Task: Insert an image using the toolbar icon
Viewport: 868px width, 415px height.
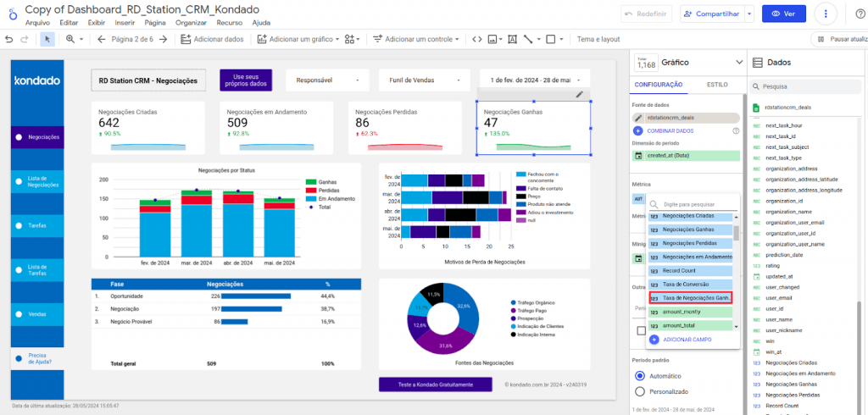Action: [494, 39]
